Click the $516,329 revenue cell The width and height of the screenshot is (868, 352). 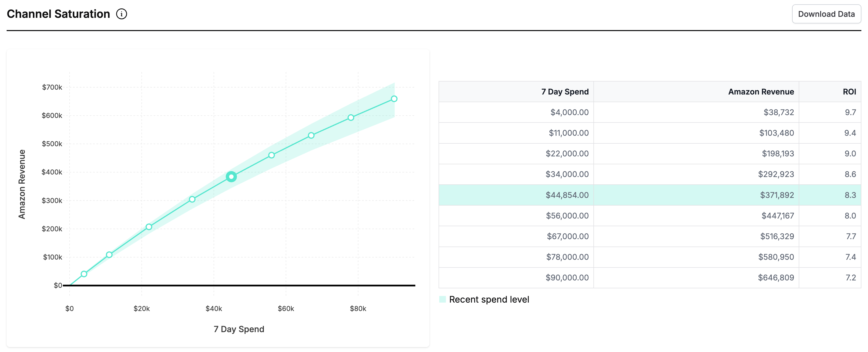coord(777,236)
